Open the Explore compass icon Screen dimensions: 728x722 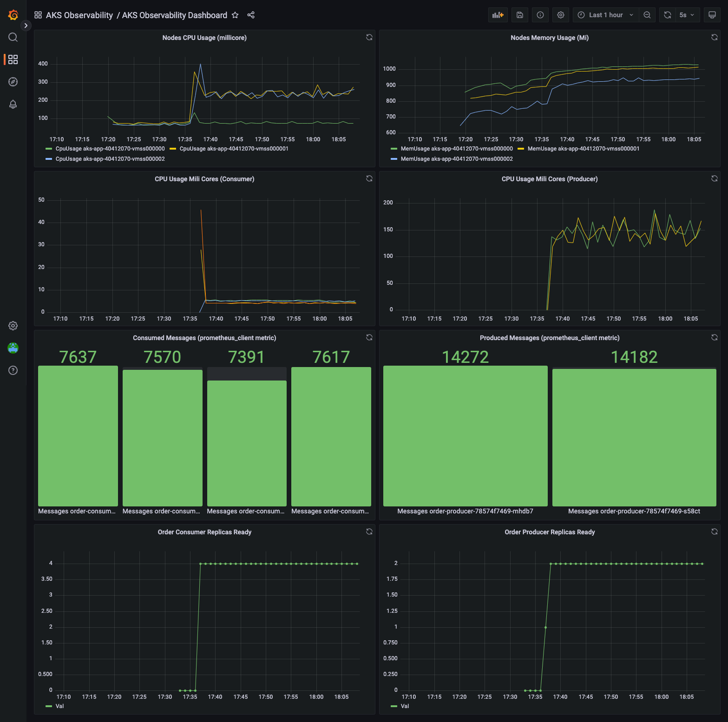click(13, 82)
